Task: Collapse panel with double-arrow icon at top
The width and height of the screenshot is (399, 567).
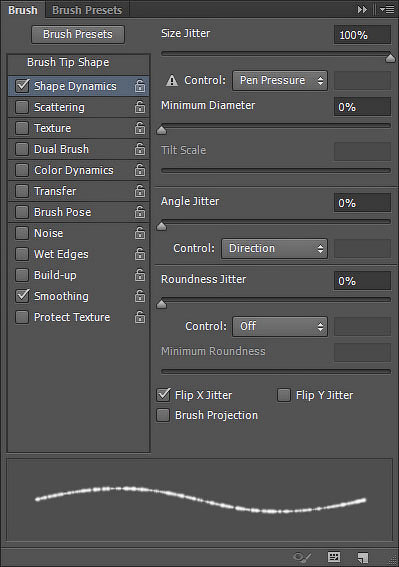Action: click(x=362, y=10)
